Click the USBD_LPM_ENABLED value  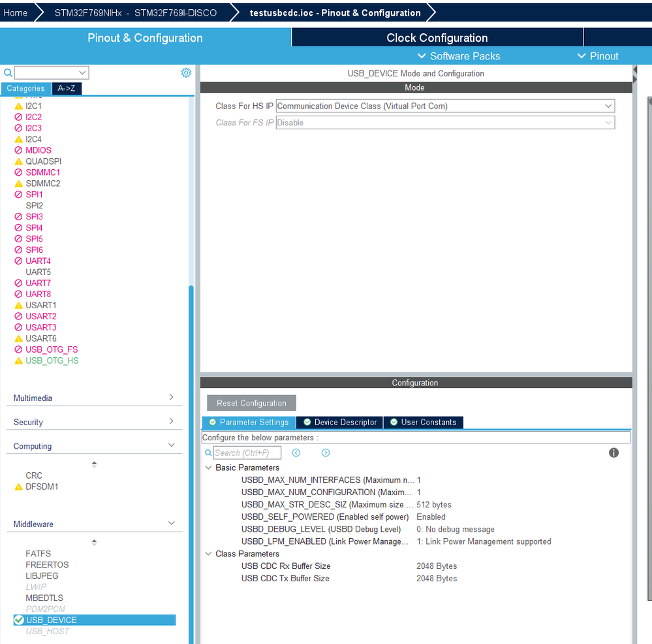[x=484, y=541]
